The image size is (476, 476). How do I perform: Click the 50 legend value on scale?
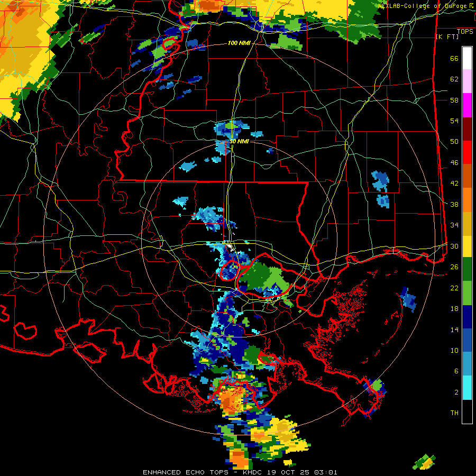(454, 142)
